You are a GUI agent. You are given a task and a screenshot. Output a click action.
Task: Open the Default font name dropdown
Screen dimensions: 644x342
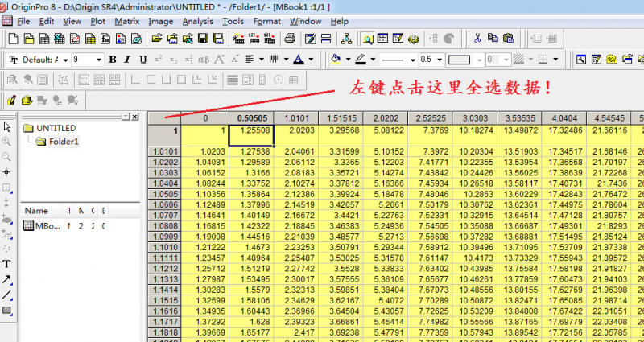(x=67, y=60)
